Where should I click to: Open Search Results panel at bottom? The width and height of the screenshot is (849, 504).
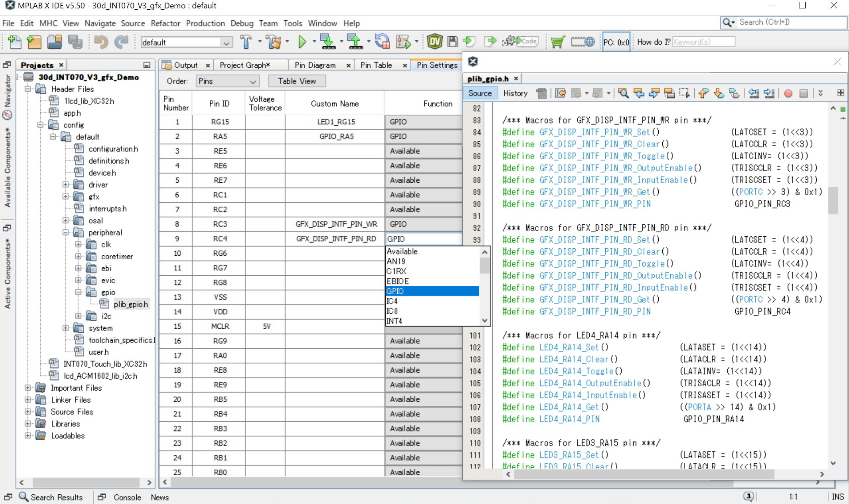50,497
